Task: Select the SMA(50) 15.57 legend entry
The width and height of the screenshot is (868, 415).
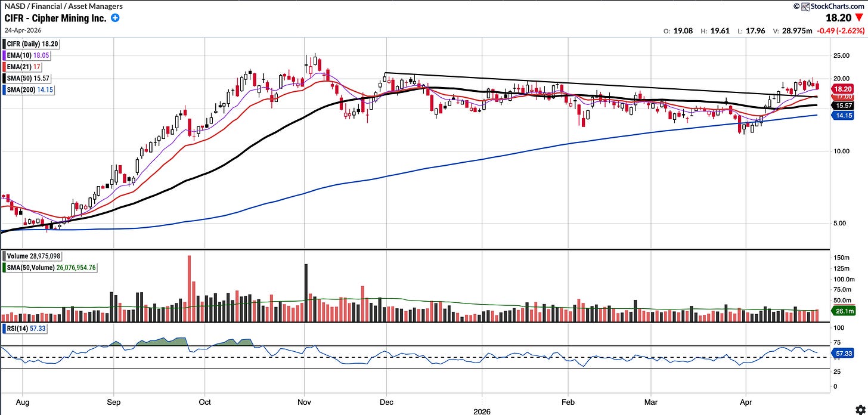Action: coord(27,78)
